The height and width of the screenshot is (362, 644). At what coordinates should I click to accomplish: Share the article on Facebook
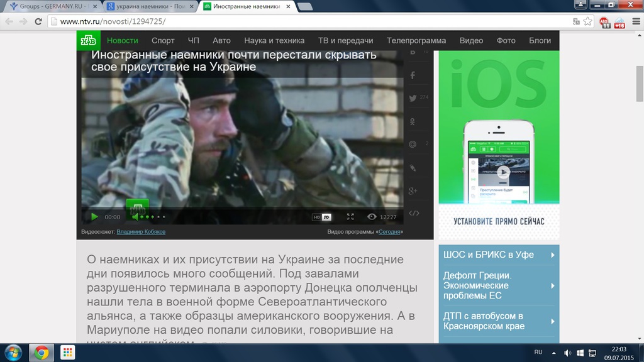coord(413,75)
